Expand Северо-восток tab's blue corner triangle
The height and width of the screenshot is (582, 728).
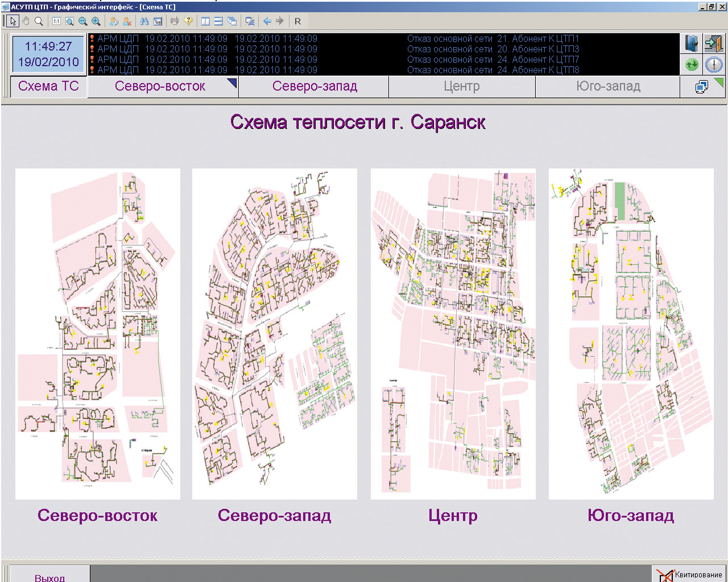pyautogui.click(x=233, y=82)
